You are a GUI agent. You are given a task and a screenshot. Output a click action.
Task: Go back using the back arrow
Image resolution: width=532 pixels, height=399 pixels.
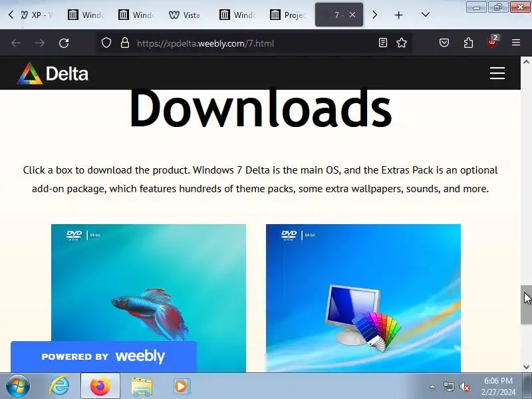click(16, 43)
